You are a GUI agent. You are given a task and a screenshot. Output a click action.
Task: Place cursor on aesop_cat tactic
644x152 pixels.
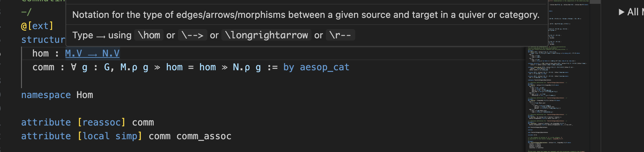[x=325, y=67]
